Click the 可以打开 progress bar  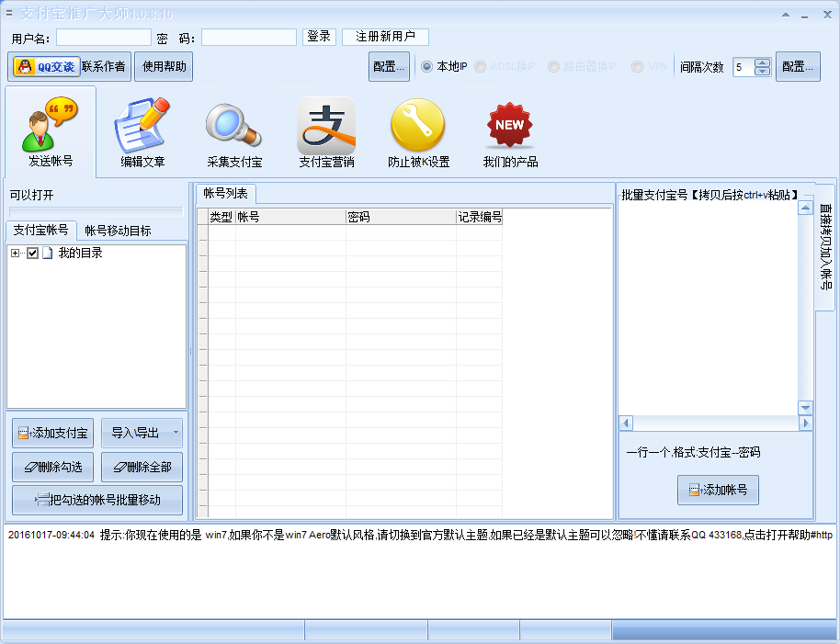pos(96,211)
